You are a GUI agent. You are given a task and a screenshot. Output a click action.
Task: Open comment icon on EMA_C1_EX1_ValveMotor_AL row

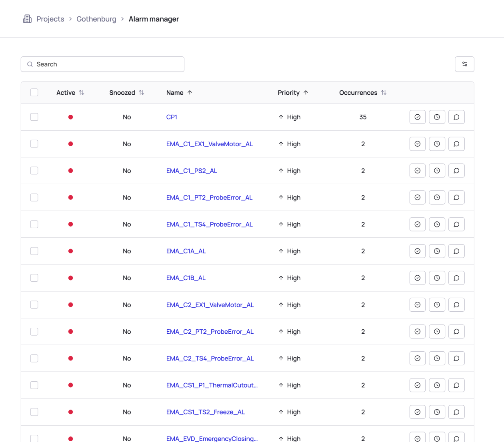[456, 144]
